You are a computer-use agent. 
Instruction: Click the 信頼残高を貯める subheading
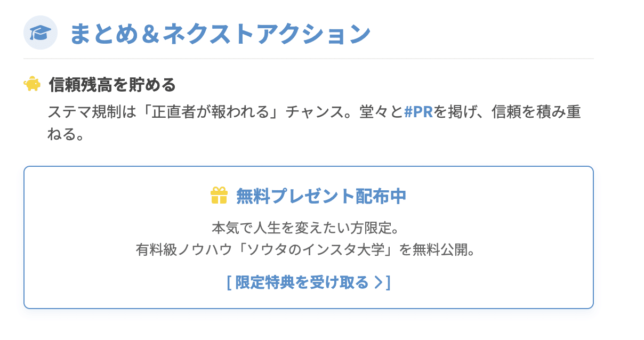coord(112,84)
